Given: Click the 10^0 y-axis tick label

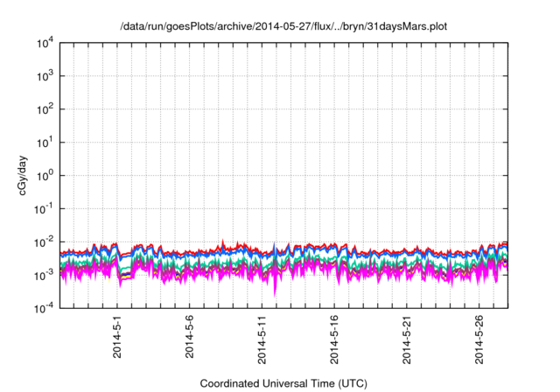Looking at the screenshot, I should click(x=45, y=175).
